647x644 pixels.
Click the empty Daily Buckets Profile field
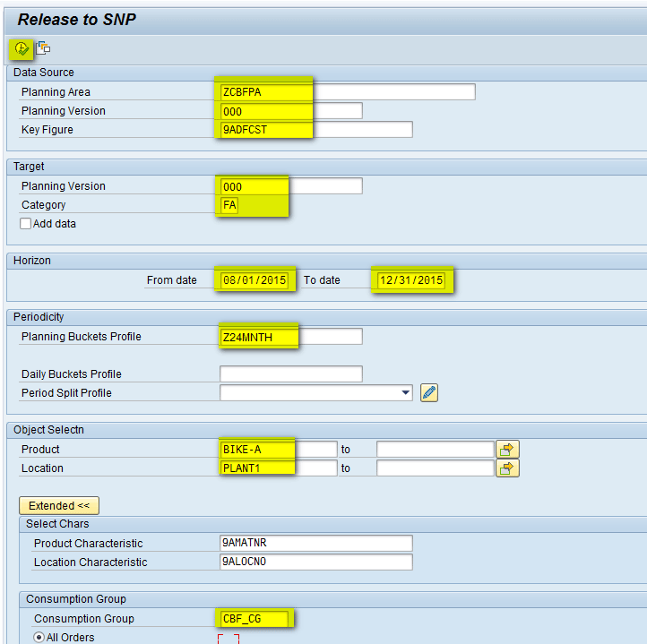coord(290,374)
